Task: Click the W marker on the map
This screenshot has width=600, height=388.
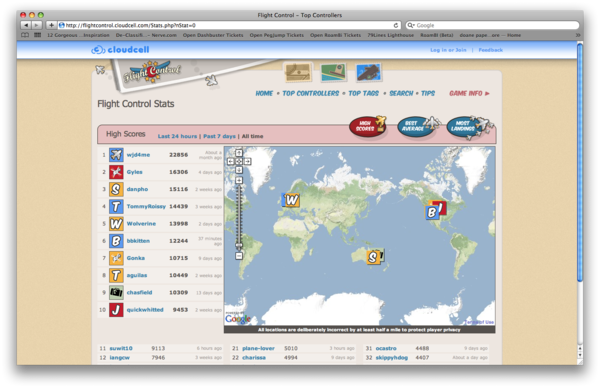Action: (x=292, y=200)
